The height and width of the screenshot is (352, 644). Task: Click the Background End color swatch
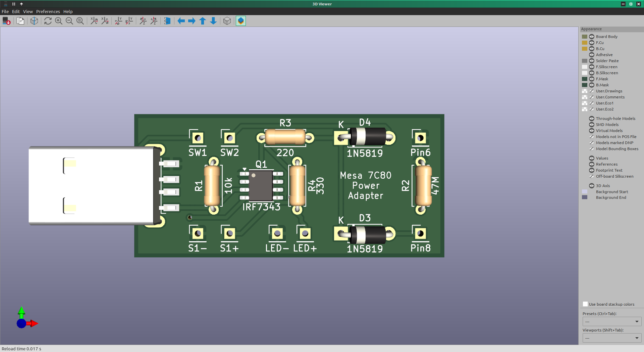coord(585,197)
